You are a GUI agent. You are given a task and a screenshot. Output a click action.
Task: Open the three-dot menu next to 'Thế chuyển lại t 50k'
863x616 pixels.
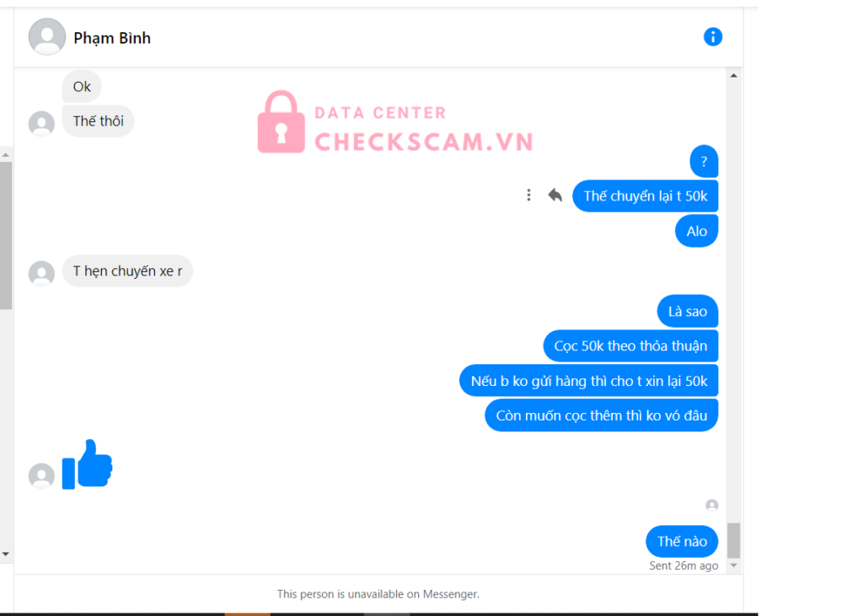tap(528, 195)
